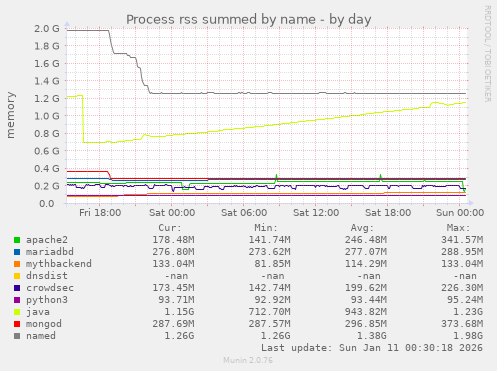Image resolution: width=497 pixels, height=371 pixels.
Task: Select the java legend label
Action: [38, 312]
